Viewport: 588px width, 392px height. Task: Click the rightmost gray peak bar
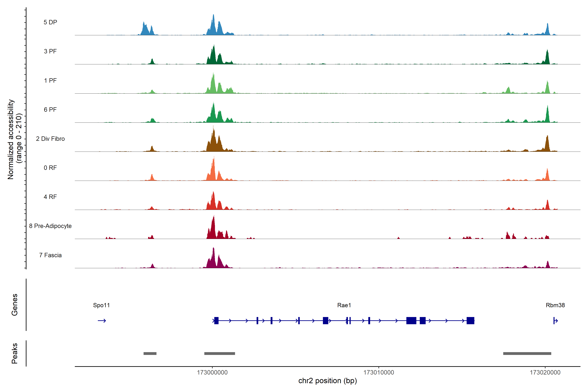coord(527,353)
